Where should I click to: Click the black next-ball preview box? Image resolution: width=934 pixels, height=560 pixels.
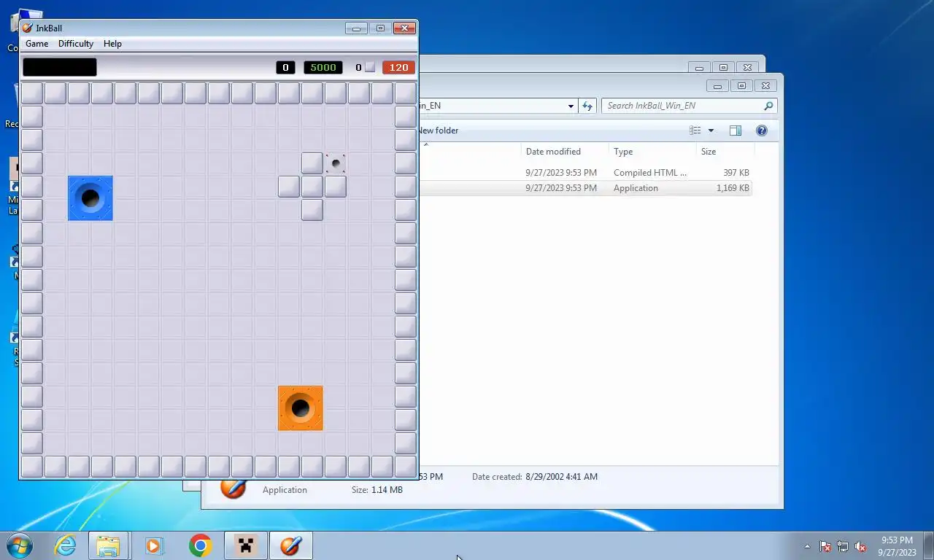tap(60, 67)
